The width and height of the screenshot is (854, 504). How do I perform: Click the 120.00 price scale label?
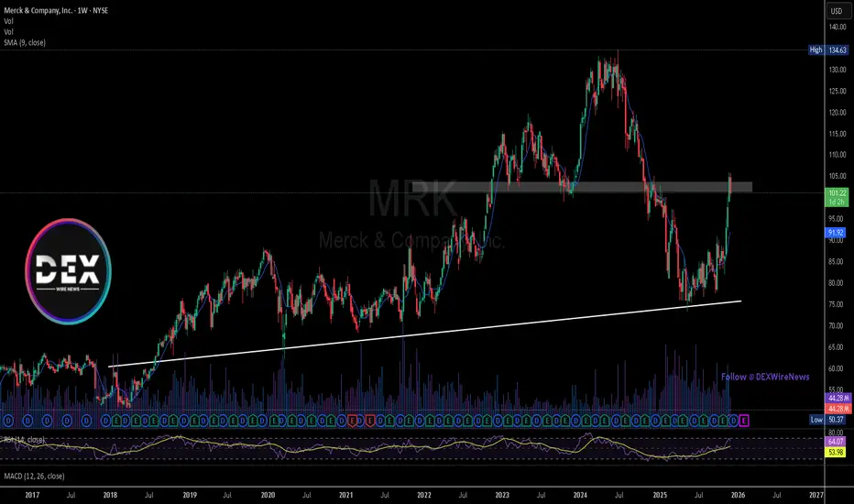point(838,112)
